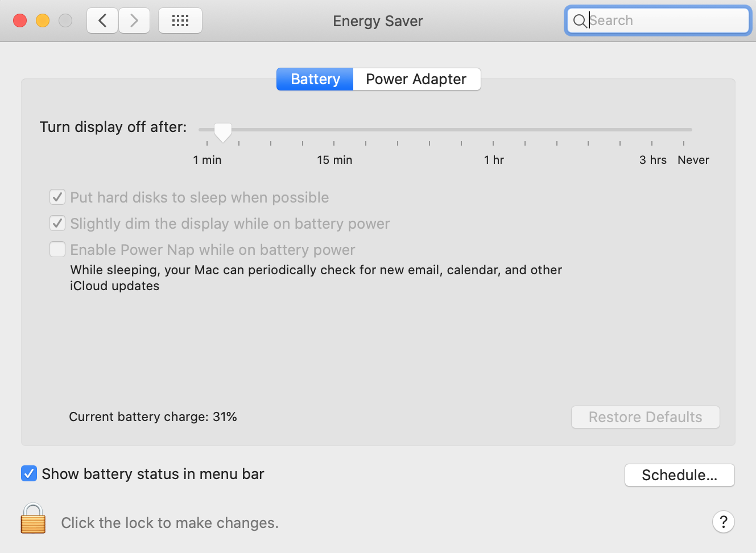Image resolution: width=756 pixels, height=553 pixels.
Task: Uncheck Show battery status in menu bar
Action: (x=29, y=473)
